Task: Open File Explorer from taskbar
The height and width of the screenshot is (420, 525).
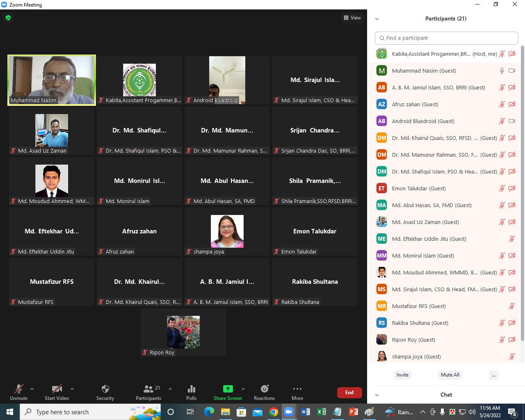Action: point(225,412)
